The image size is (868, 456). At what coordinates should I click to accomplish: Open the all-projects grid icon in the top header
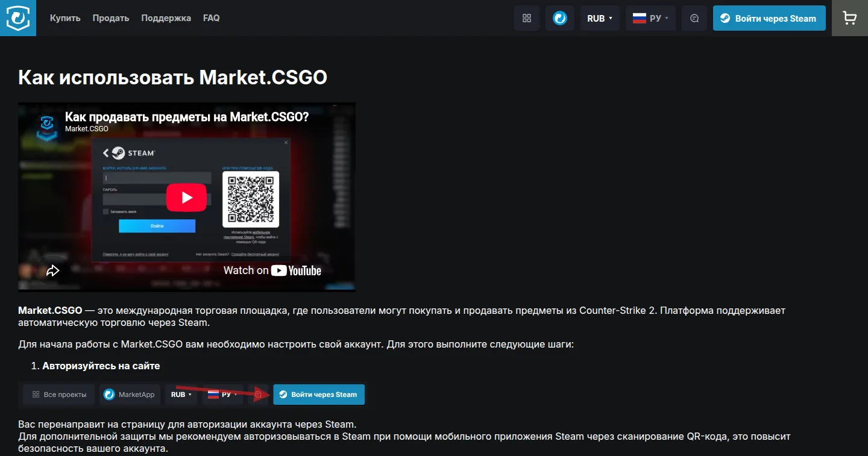pyautogui.click(x=527, y=18)
